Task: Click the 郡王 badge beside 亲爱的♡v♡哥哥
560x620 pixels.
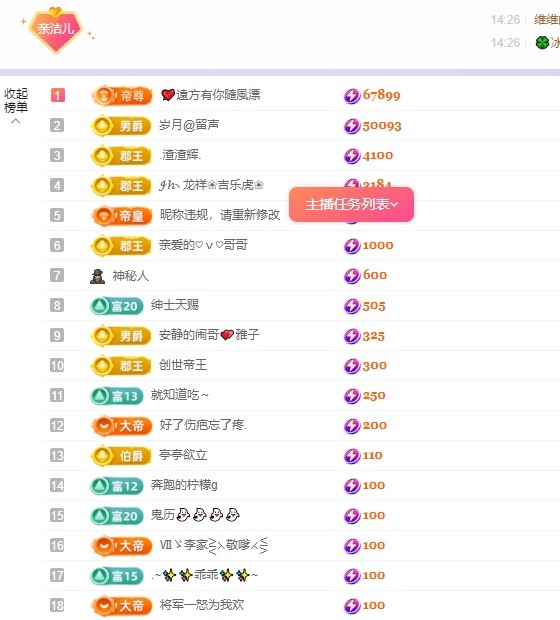Action: point(121,246)
